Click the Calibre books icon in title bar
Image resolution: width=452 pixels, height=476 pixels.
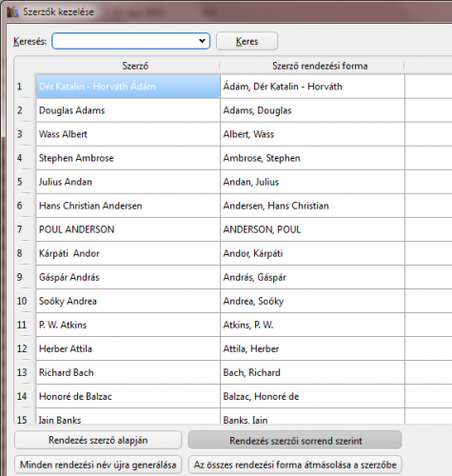pyautogui.click(x=12, y=12)
